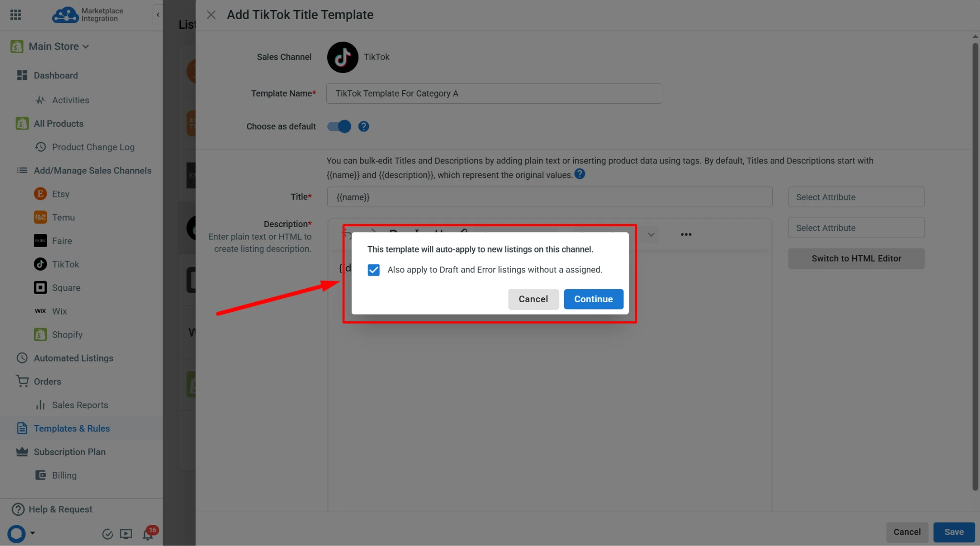Open the Automated Listings clock icon

coord(22,358)
